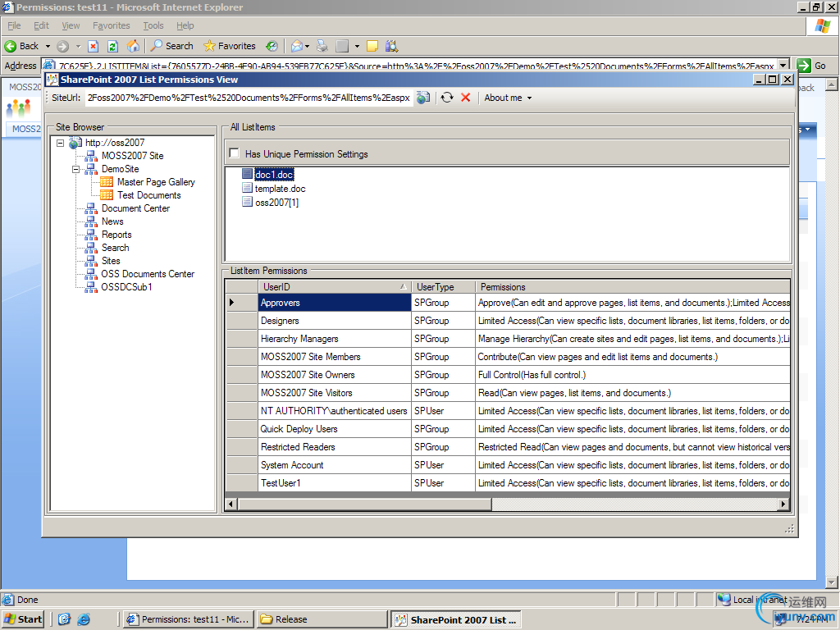Click the Test Documents library icon in tree
840x630 pixels.
(x=107, y=195)
